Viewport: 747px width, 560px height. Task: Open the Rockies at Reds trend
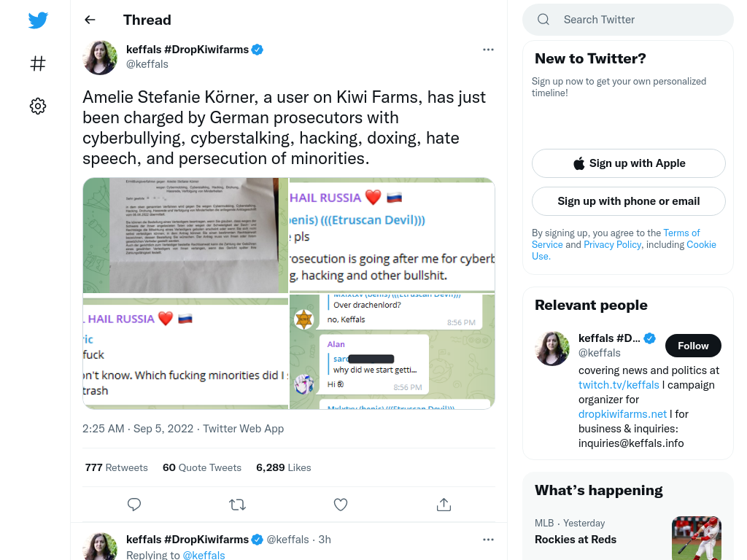576,539
